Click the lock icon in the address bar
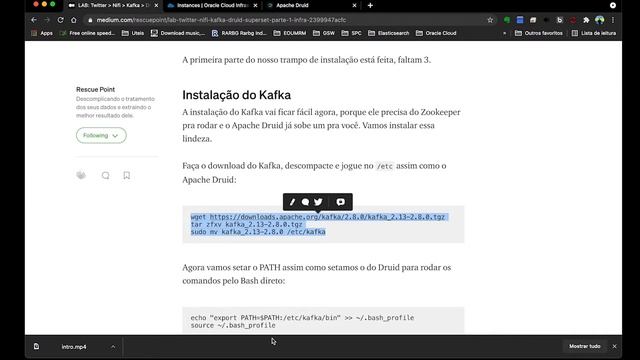The width and height of the screenshot is (640, 360). (90, 20)
